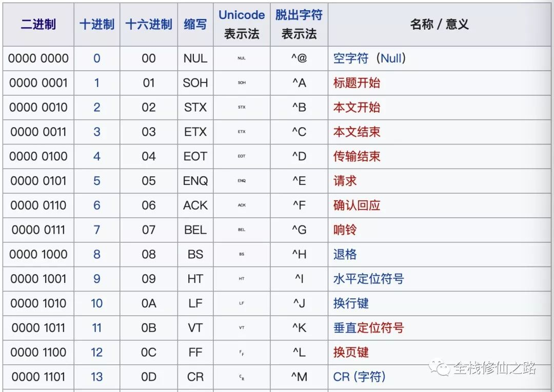The width and height of the screenshot is (554, 392).
Task: Open the 传输结束 link
Action: (357, 156)
